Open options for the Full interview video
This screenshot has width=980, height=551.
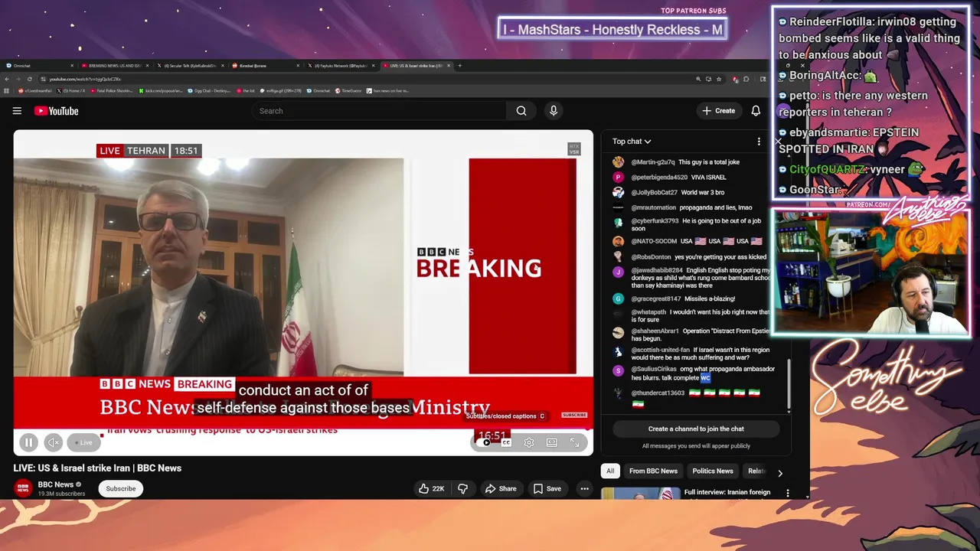click(x=787, y=494)
